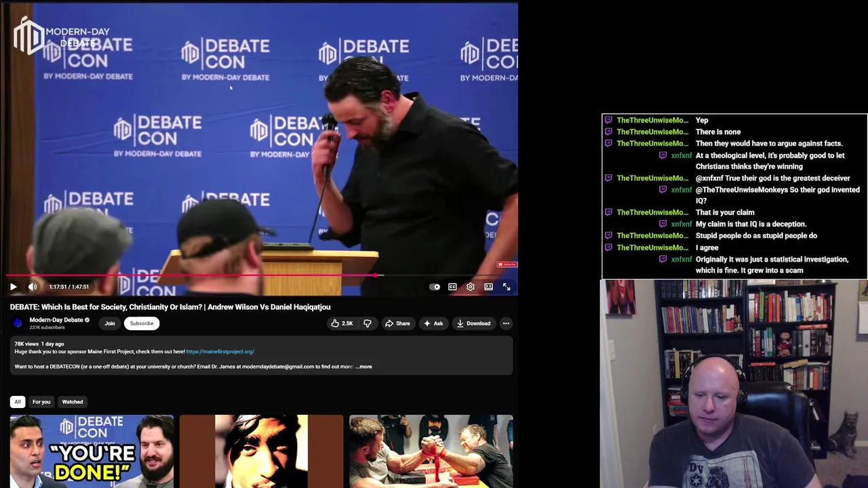Open the three-dot more actions menu
This screenshot has height=488, width=868.
pyautogui.click(x=506, y=323)
